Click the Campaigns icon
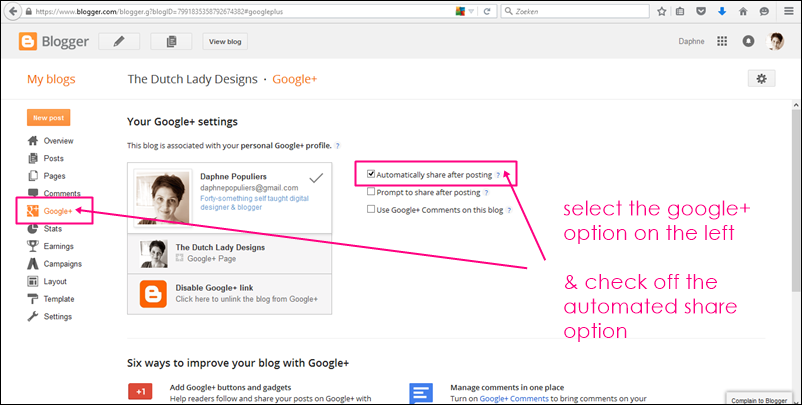 33,264
